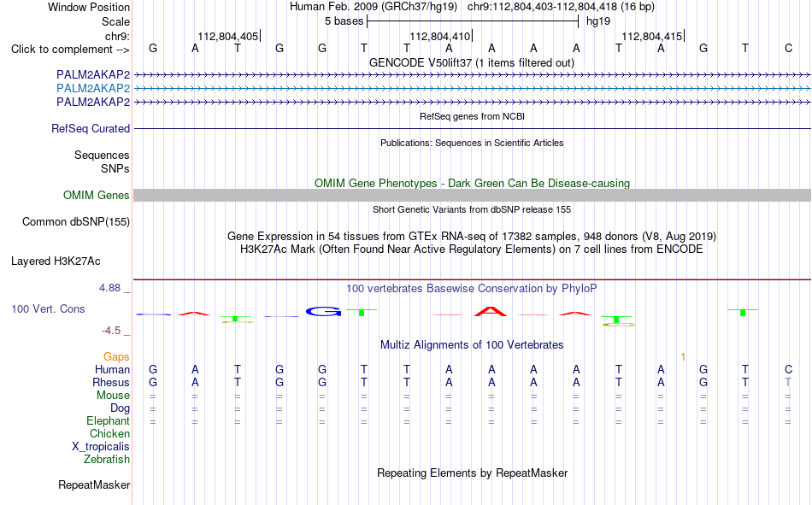Select the X_tropicalis alignment row label
Viewport: 812px width, 505px height.
pyautogui.click(x=101, y=447)
